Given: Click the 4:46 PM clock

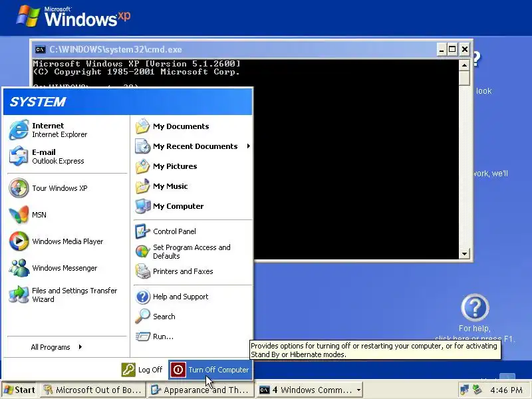Looking at the screenshot, I should click(x=506, y=390).
